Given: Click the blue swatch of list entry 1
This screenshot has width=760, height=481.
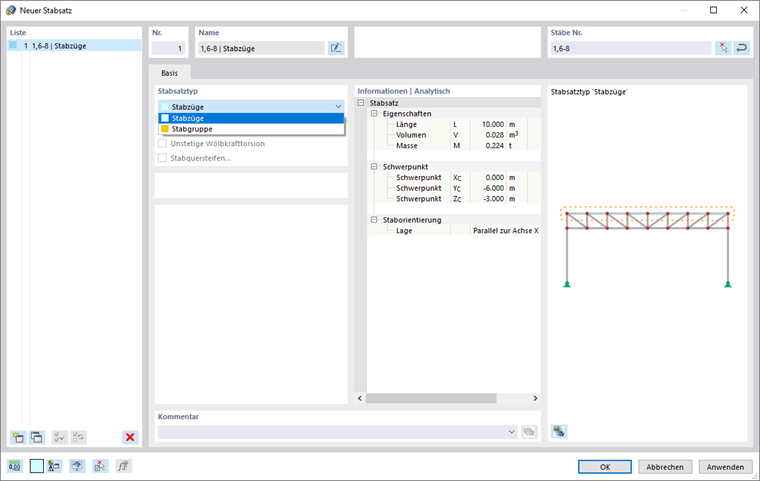Looking at the screenshot, I should coord(13,46).
